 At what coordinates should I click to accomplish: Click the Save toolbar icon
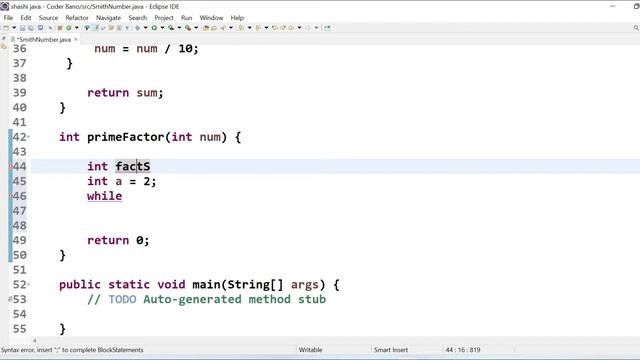(x=22, y=28)
